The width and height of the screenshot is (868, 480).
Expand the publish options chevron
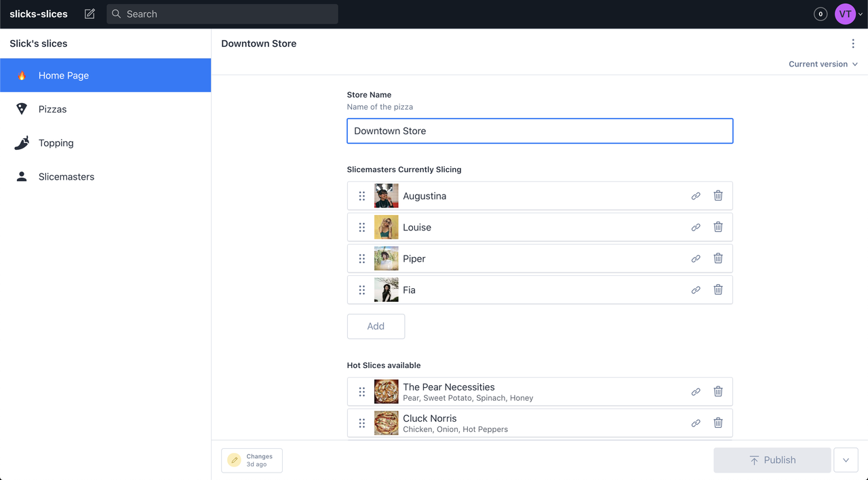pyautogui.click(x=846, y=460)
